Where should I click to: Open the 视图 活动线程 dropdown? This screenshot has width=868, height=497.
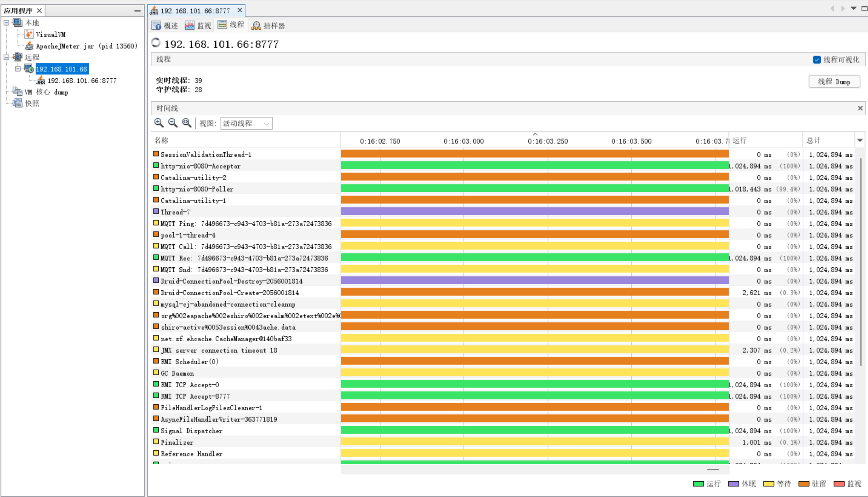[x=246, y=124]
